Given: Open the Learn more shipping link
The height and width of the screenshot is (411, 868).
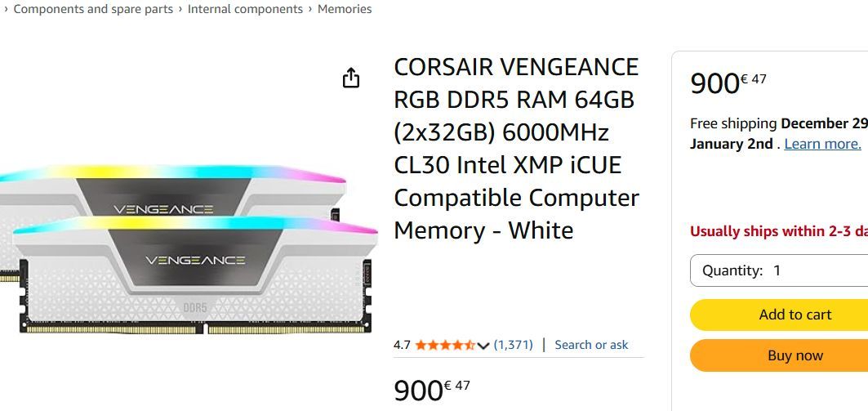Looking at the screenshot, I should 822,144.
